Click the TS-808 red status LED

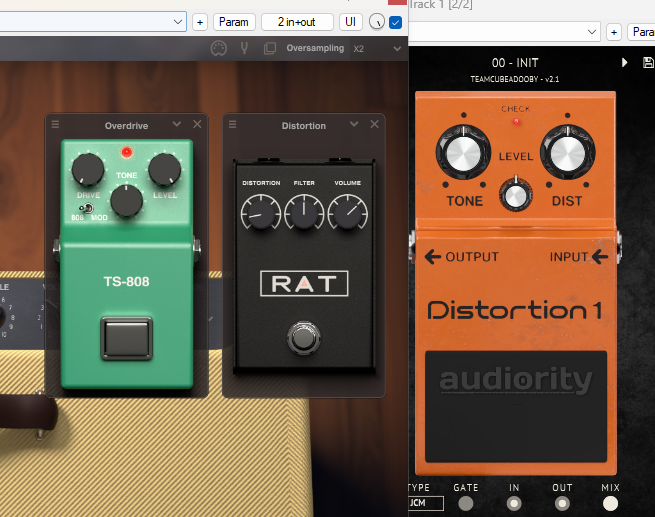point(127,152)
